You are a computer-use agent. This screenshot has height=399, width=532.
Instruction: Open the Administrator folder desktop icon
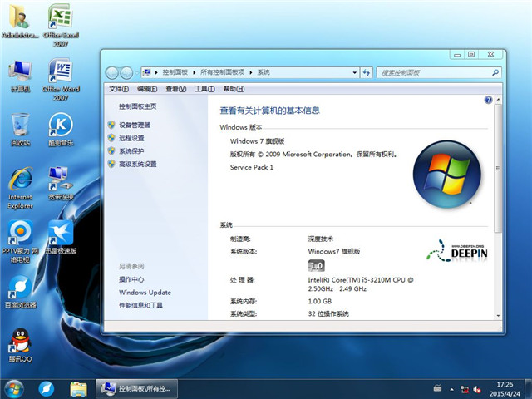20,21
